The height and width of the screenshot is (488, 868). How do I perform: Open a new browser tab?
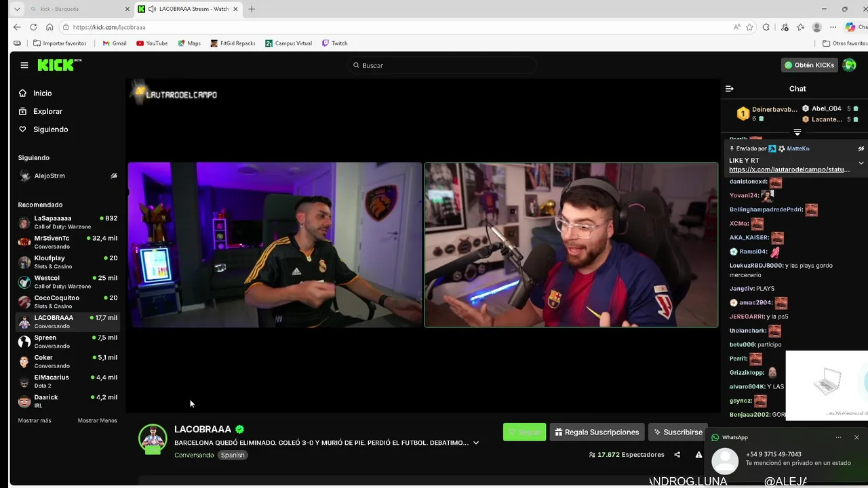coord(252,9)
